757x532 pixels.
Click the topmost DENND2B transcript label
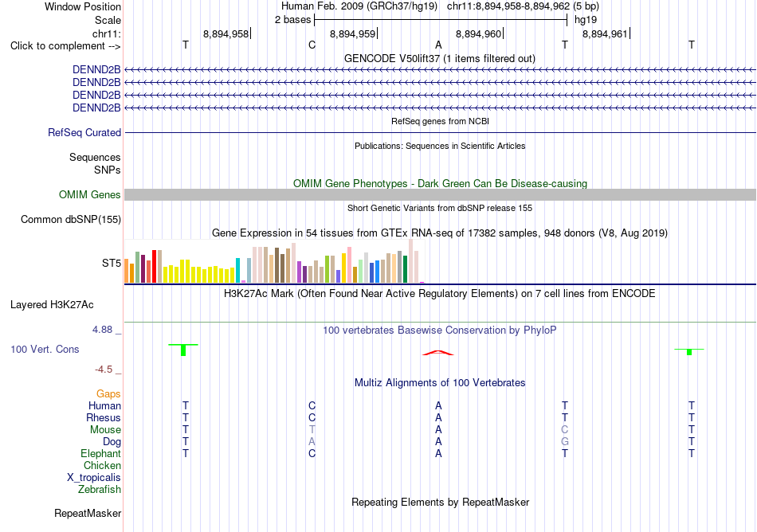[x=96, y=69]
